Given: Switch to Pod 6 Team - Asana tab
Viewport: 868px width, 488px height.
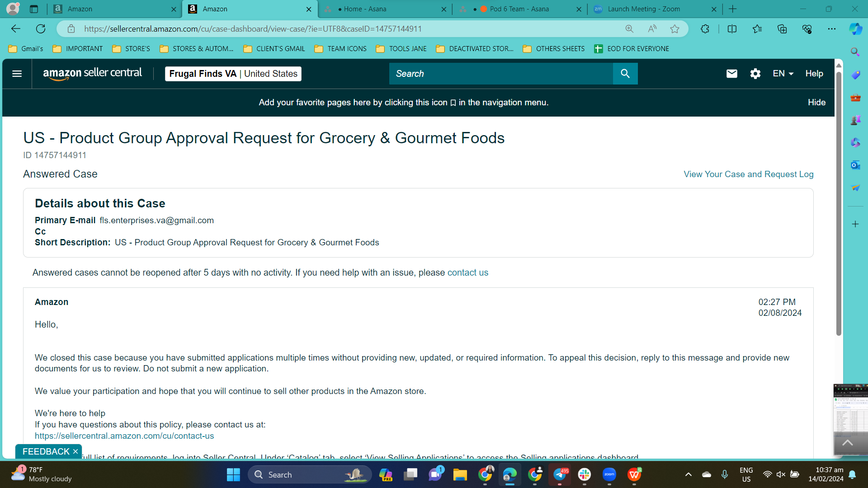Looking at the screenshot, I should (x=520, y=9).
